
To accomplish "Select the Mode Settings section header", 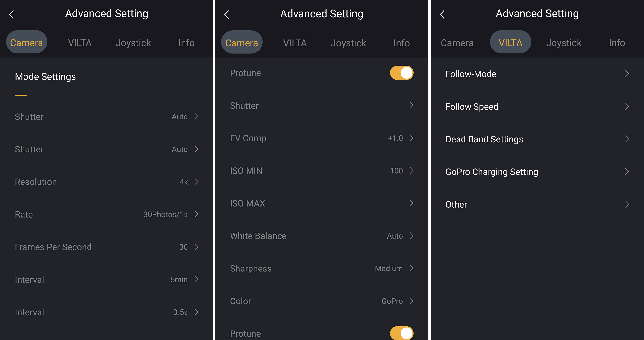I will [45, 77].
